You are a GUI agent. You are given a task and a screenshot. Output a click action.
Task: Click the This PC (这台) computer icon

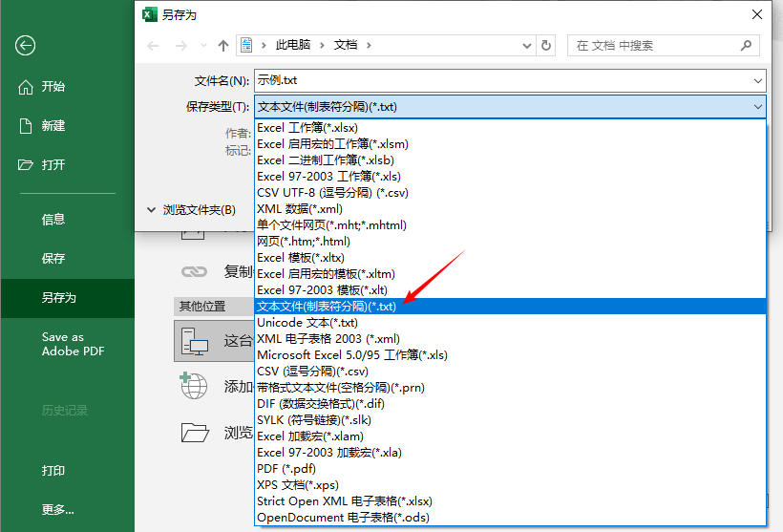click(x=195, y=341)
